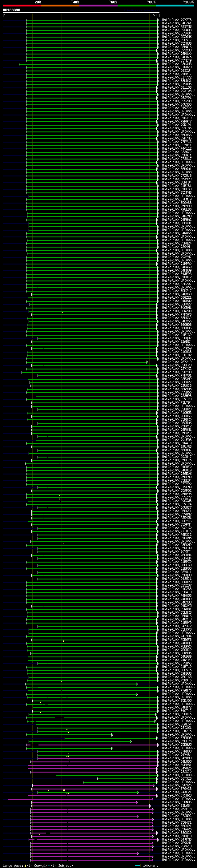
Task: Click the orange ~40% identity legend bar
Action: click(60, 6)
